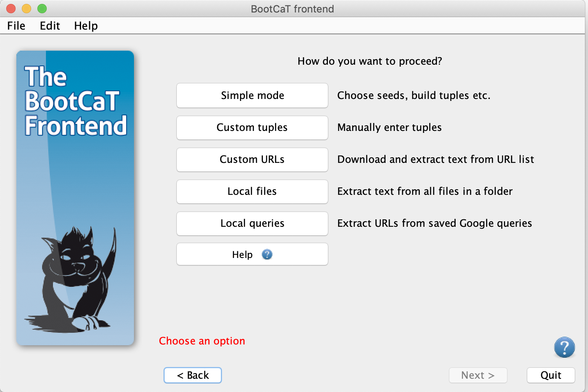Screen dimensions: 588x392
Task: Click 'Extract text from all files in a folder'
Action: point(425,191)
